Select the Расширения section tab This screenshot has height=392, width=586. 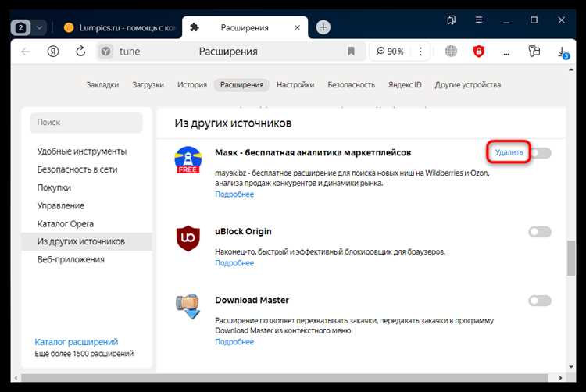click(x=241, y=85)
